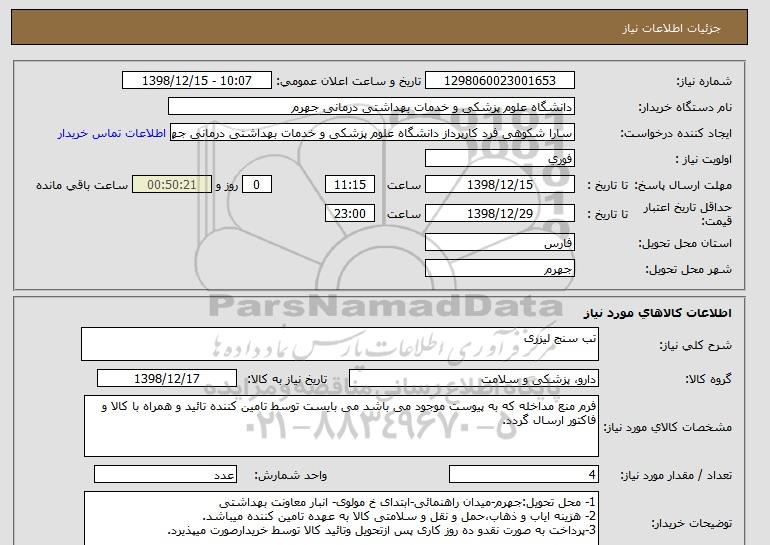This screenshot has width=770, height=545.
Task: Click the response deadline time field 11:15
Action: pyautogui.click(x=350, y=185)
